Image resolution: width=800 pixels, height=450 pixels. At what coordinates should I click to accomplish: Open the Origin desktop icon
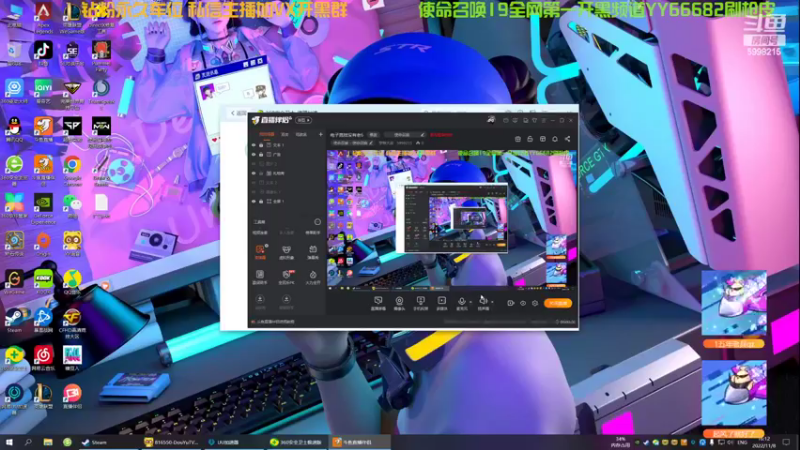43,241
